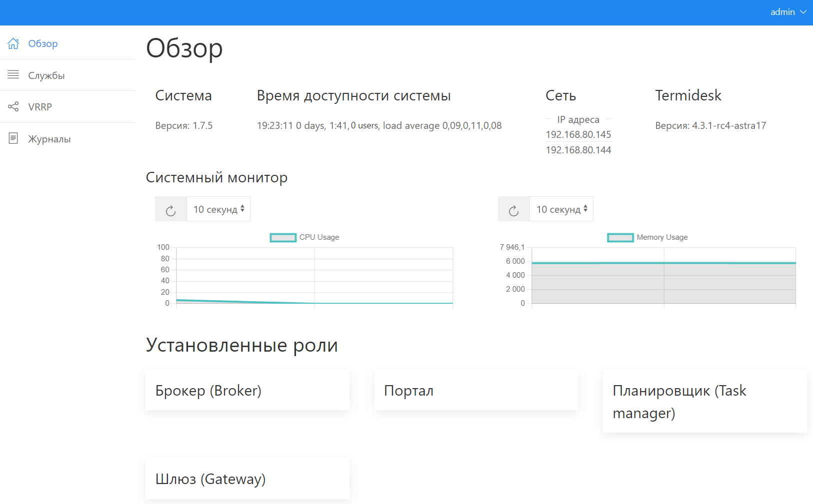Toggle the Memory Usage legend swatch
Image resolution: width=813 pixels, height=504 pixels.
point(620,238)
